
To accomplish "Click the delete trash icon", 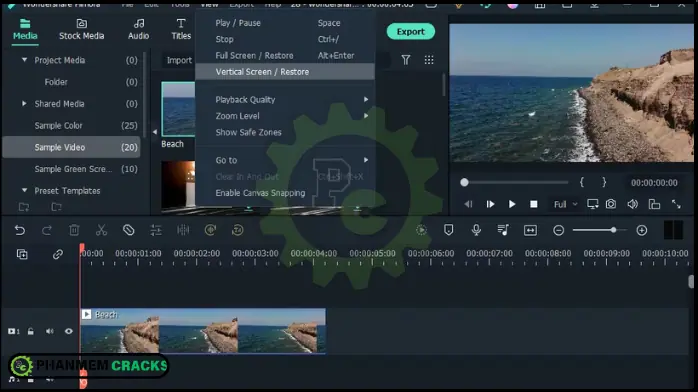I will click(x=74, y=230).
